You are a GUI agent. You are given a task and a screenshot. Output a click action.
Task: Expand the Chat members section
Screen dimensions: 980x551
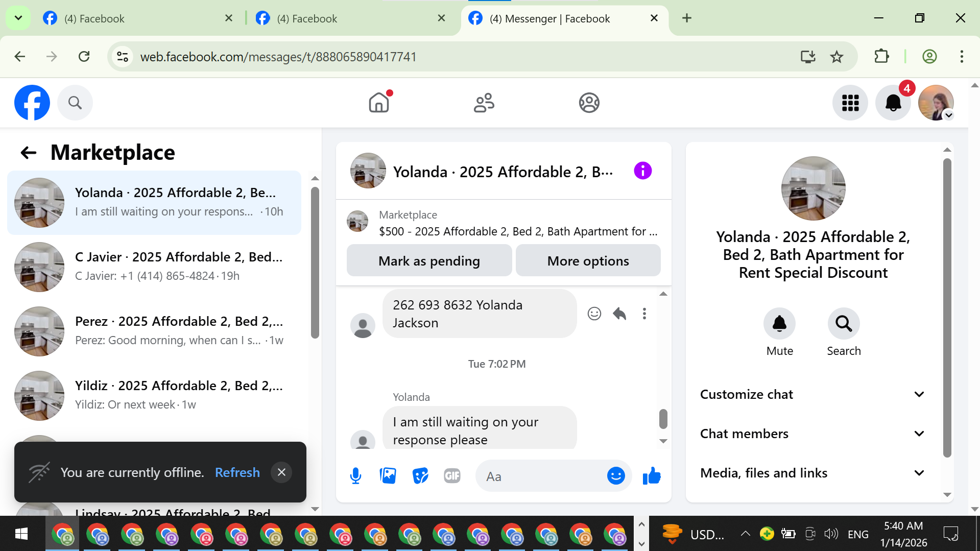[813, 434]
